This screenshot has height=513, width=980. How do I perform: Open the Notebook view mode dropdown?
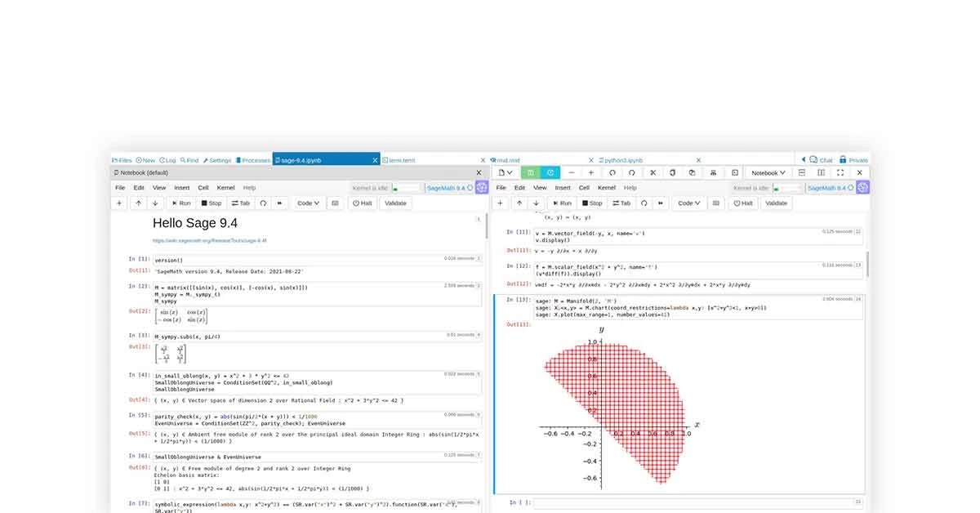[768, 172]
